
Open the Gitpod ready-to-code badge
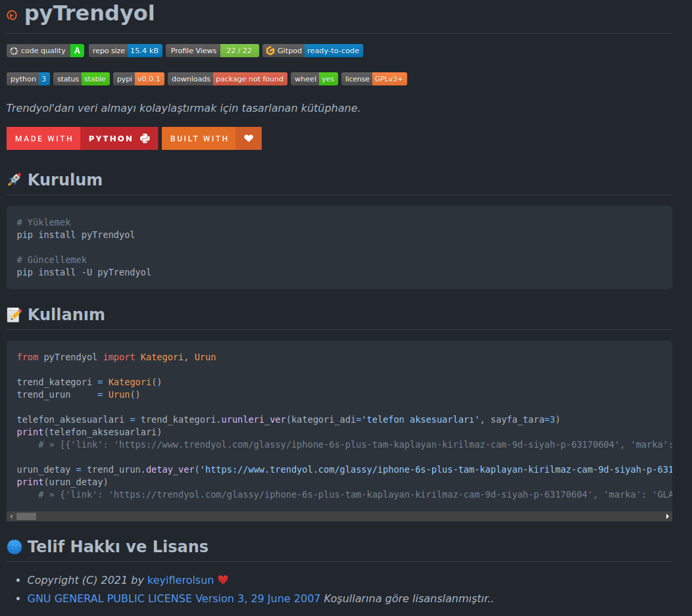(x=313, y=51)
